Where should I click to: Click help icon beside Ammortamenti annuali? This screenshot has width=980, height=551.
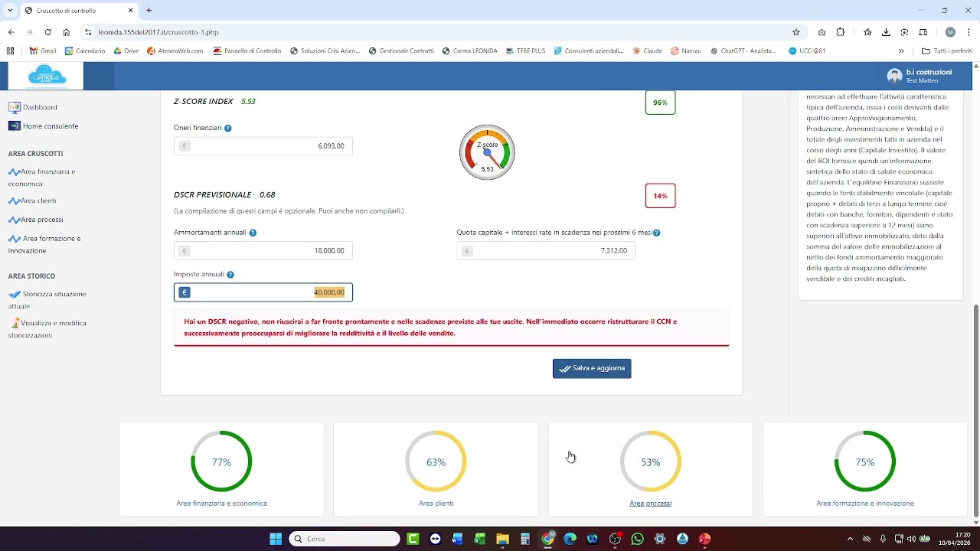253,233
